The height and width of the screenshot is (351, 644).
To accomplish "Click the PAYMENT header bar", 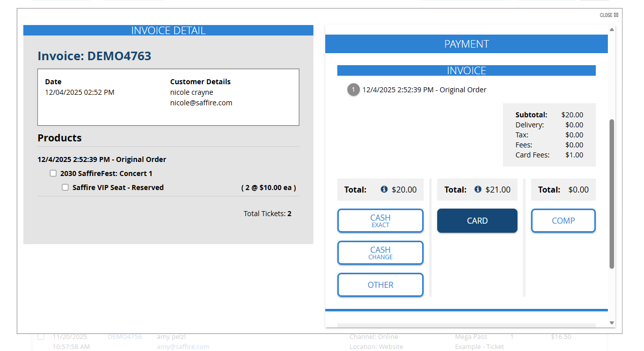I will [466, 44].
